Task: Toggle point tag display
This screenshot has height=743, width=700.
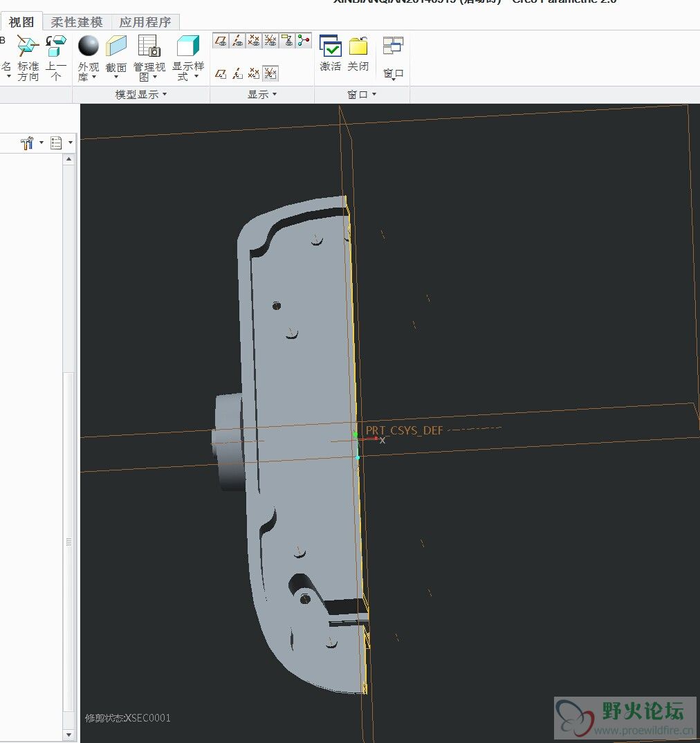Action: point(254,73)
